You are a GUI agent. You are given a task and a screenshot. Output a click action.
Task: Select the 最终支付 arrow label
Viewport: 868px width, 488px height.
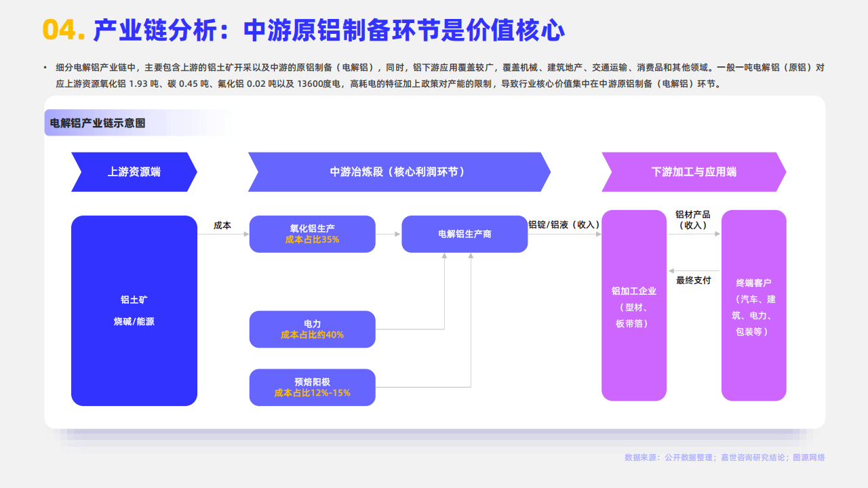click(693, 280)
